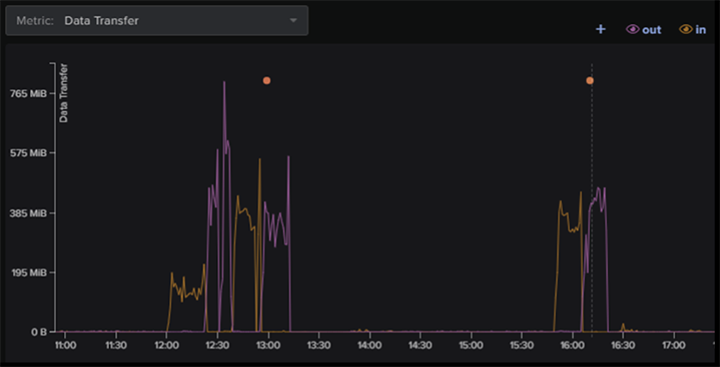Viewport: 720px width, 367px height.
Task: Toggle the purple eye icon for out
Action: point(633,29)
